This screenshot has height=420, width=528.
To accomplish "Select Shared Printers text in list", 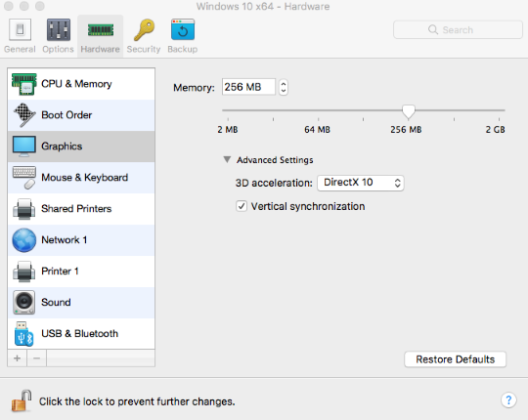I will (76, 208).
